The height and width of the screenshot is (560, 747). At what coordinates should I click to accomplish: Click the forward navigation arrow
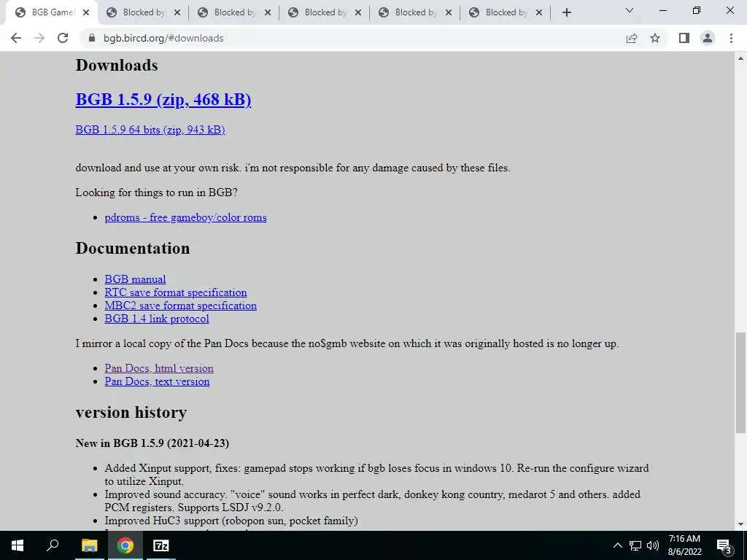[x=39, y=38]
